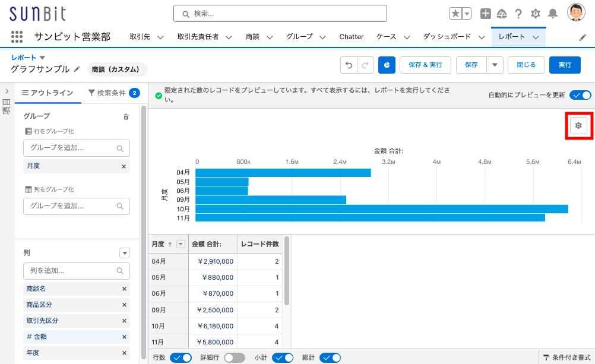Click the navigation bar edit pencil
Image resolution: width=595 pixels, height=364 pixels.
point(583,37)
